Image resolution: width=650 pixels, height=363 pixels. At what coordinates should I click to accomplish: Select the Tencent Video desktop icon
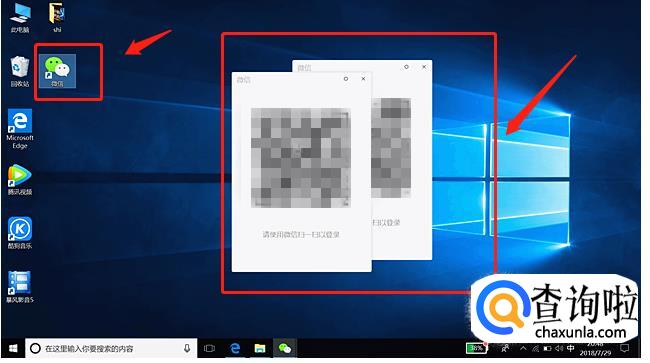pos(19,180)
